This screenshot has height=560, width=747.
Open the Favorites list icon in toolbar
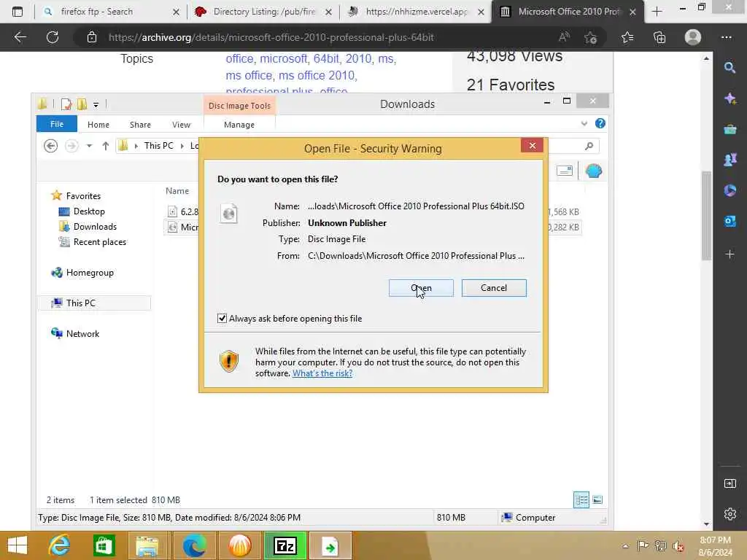[627, 37]
